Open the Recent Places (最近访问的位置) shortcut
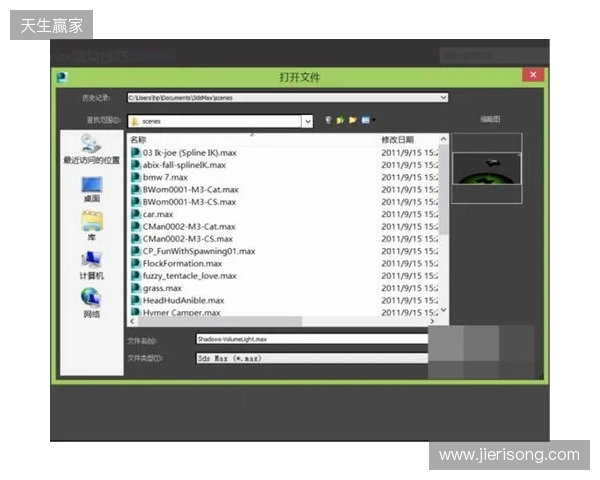Screen dimensions: 600x480 (91, 148)
